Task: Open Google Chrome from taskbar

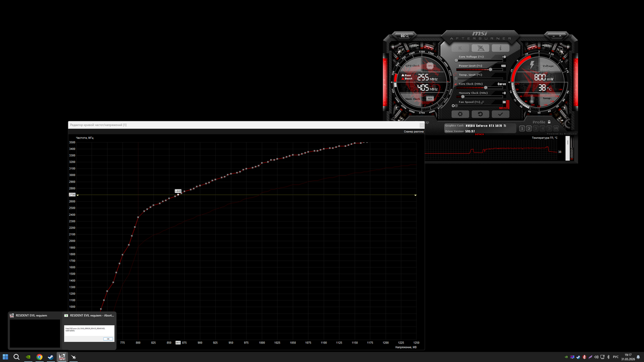Action: point(39,357)
